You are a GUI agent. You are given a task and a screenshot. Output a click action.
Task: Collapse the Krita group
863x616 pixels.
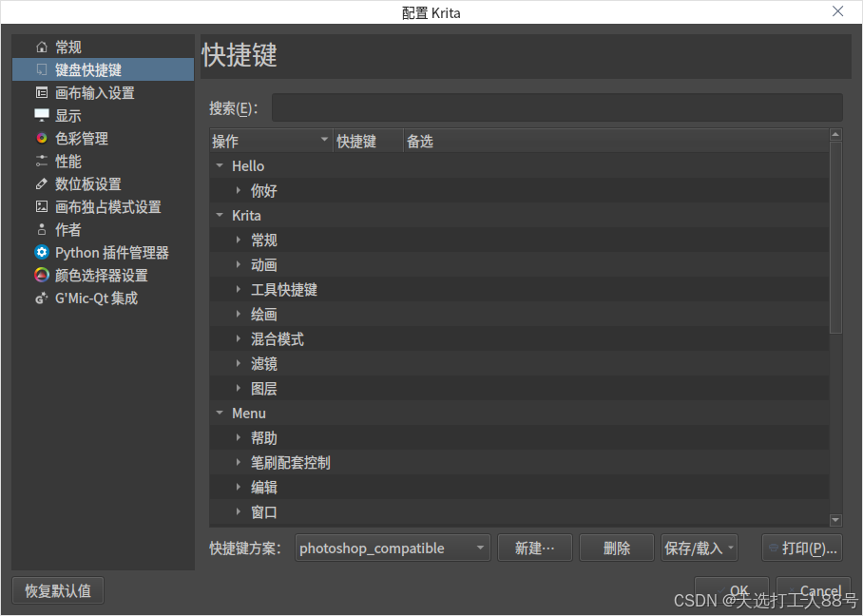[x=220, y=215]
